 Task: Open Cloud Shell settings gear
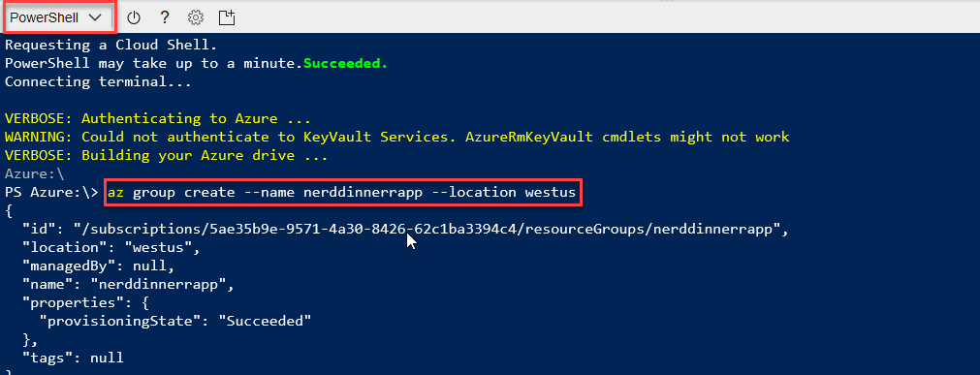click(196, 17)
